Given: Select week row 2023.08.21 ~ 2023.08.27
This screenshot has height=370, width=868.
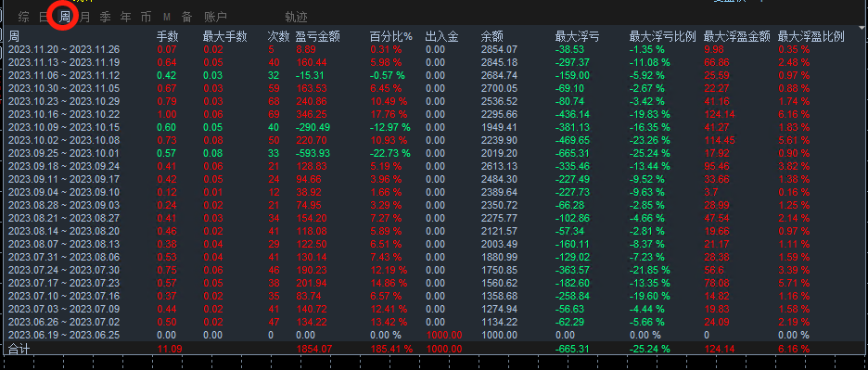Looking at the screenshot, I should pyautogui.click(x=434, y=218).
